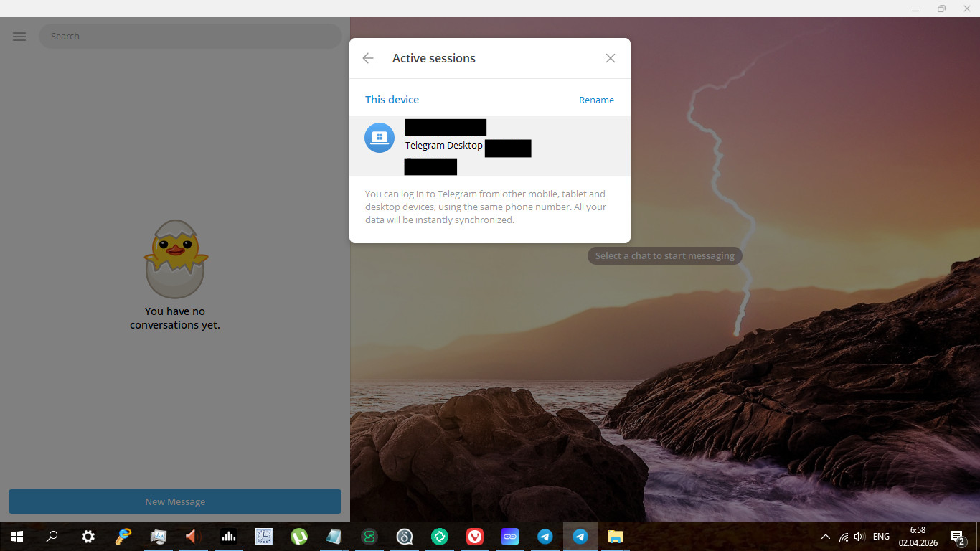Screen dimensions: 980x551
Task: Click the Rename link for this device
Action: coord(596,100)
